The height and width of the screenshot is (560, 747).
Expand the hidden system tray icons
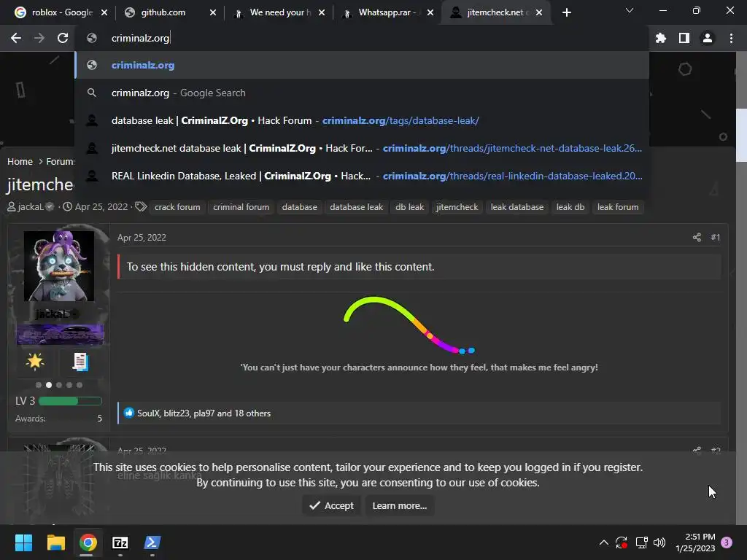tap(603, 542)
